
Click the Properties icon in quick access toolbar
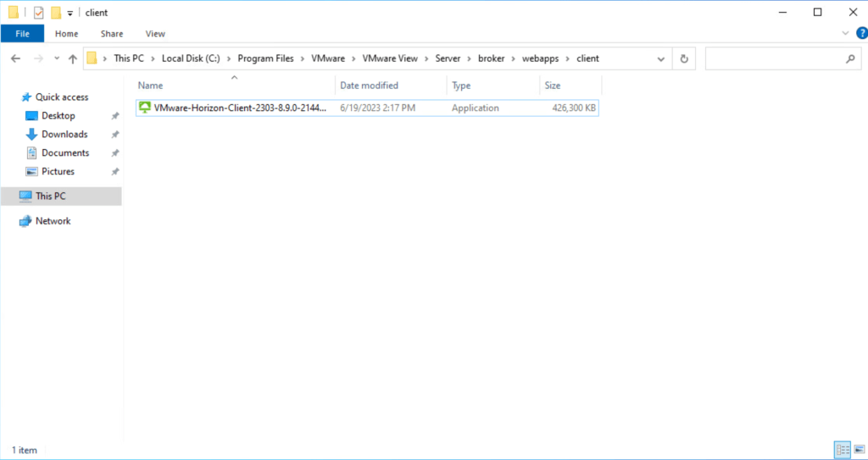point(38,13)
